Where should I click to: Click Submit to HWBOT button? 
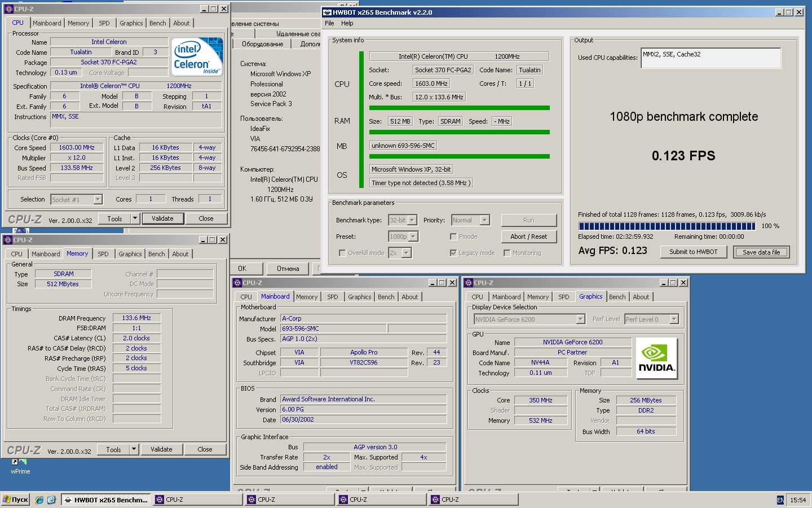[x=694, y=252]
